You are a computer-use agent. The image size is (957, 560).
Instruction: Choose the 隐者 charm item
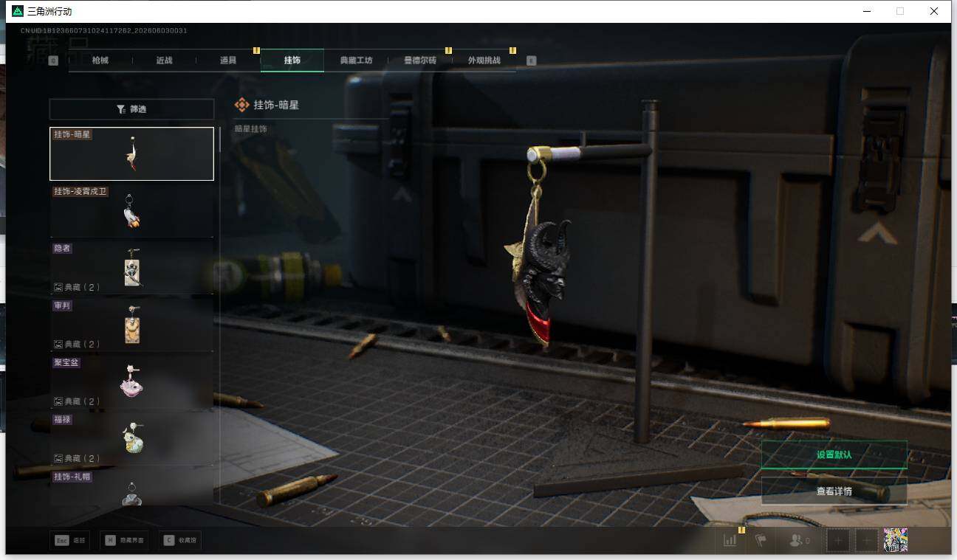[x=131, y=267]
